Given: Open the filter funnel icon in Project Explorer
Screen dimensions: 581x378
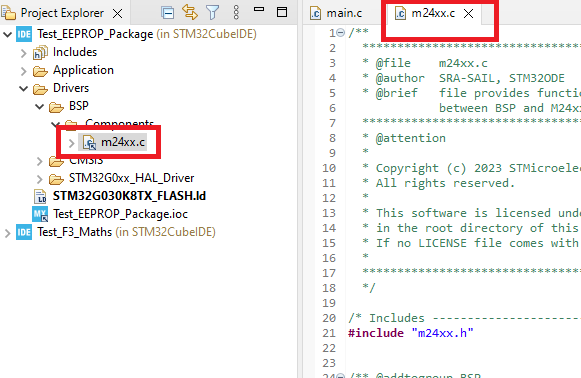Looking at the screenshot, I should pos(213,13).
